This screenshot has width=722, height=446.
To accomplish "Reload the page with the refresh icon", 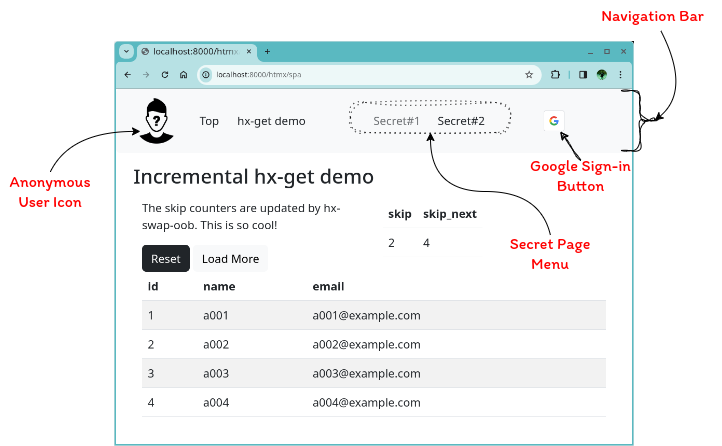I will tap(164, 74).
